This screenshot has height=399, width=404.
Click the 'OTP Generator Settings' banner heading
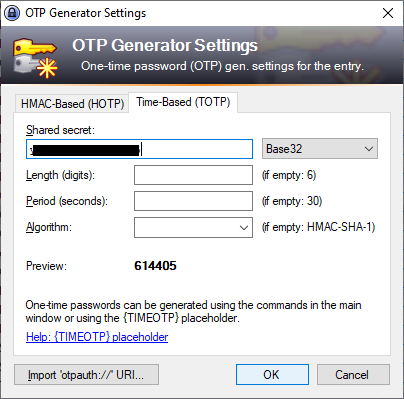165,45
